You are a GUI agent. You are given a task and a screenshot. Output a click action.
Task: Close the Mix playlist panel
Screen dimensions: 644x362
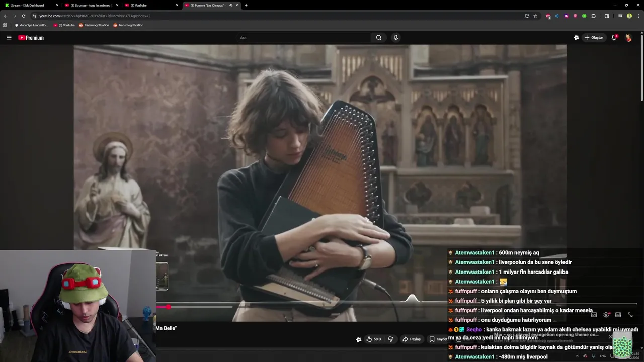click(610, 337)
